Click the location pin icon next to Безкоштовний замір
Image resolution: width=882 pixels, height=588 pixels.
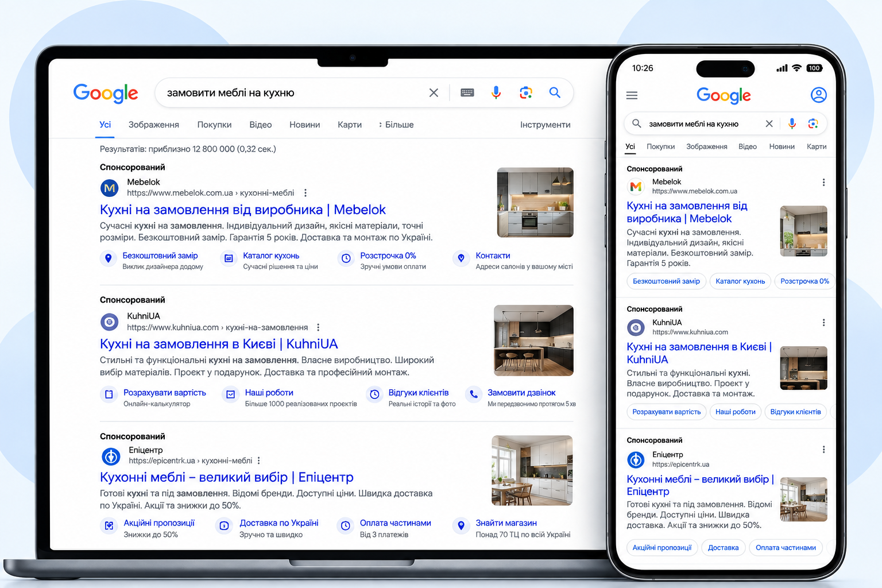[108, 258]
